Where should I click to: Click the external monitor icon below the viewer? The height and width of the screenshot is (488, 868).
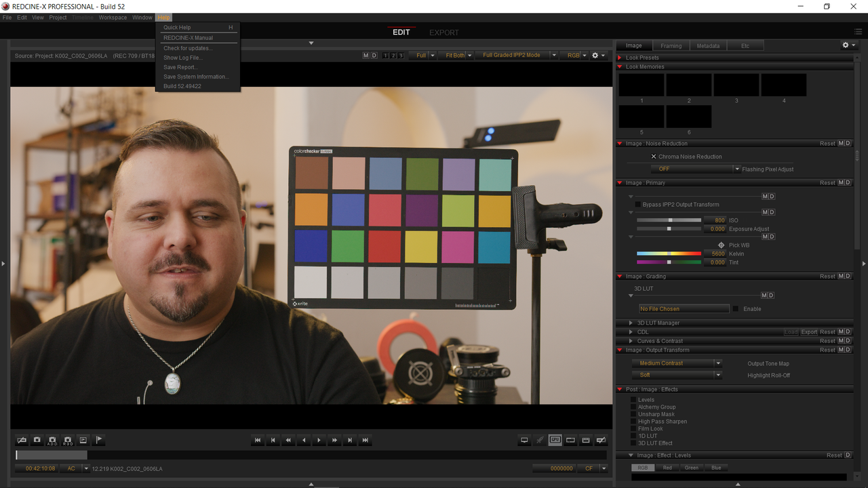[x=524, y=440]
